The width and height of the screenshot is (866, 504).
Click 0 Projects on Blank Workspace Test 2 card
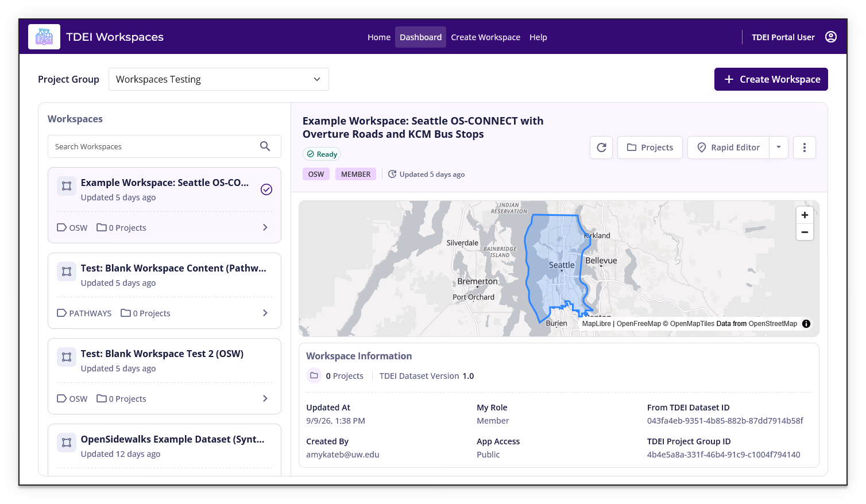[x=122, y=398]
